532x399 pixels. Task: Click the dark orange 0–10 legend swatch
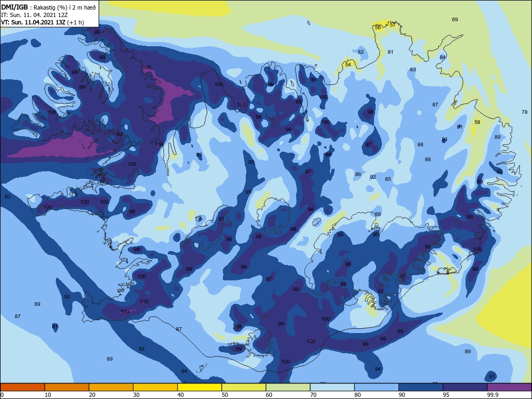pyautogui.click(x=22, y=387)
